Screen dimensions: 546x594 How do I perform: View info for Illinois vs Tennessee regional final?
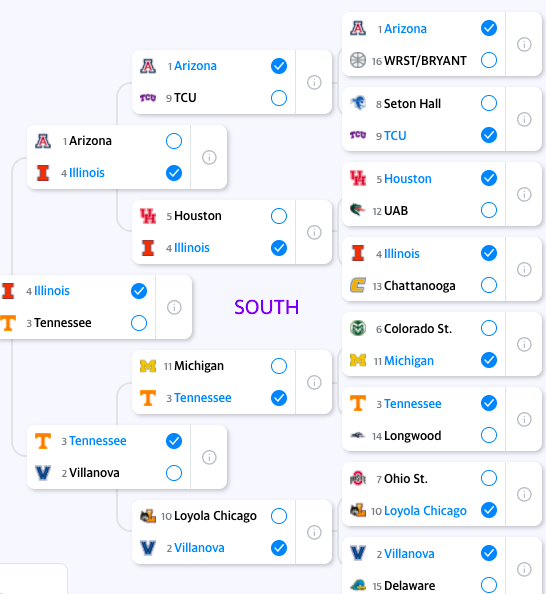point(174,307)
